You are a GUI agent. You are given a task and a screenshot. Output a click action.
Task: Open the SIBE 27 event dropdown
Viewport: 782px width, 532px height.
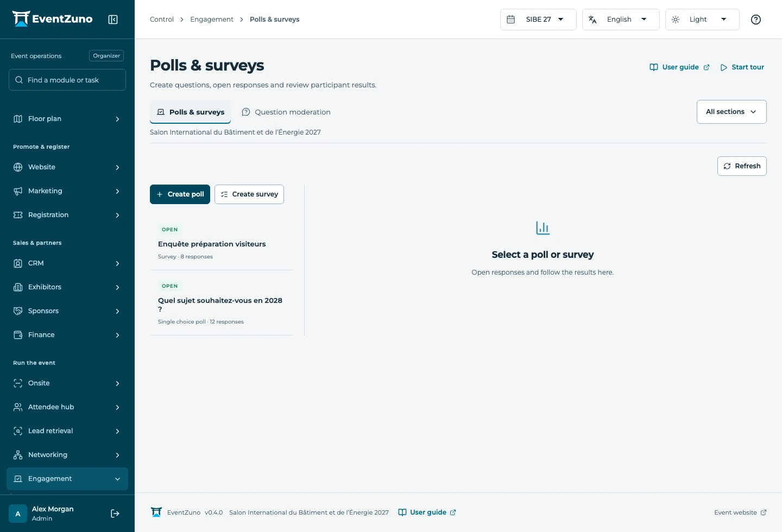pos(538,20)
